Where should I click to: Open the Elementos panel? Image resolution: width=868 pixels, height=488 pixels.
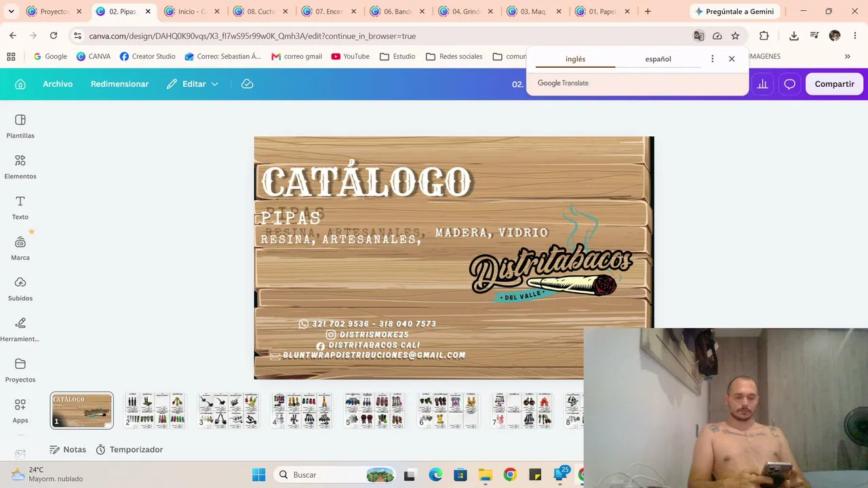click(x=20, y=167)
